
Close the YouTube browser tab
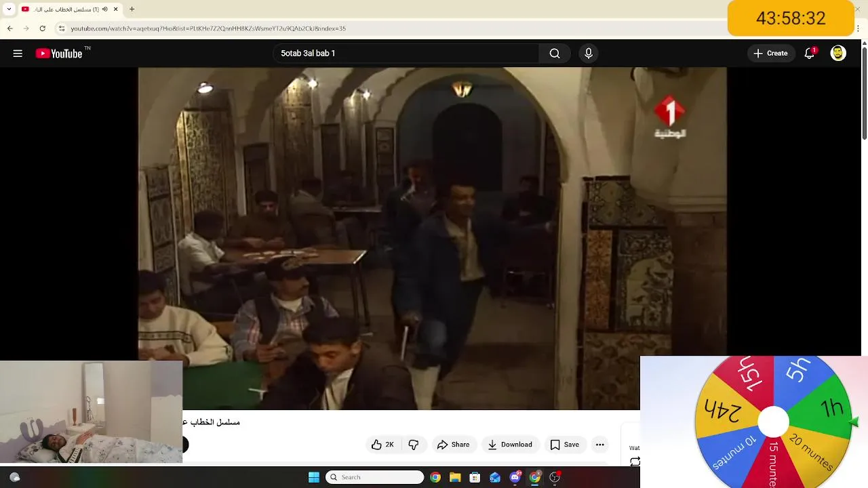[x=116, y=9]
